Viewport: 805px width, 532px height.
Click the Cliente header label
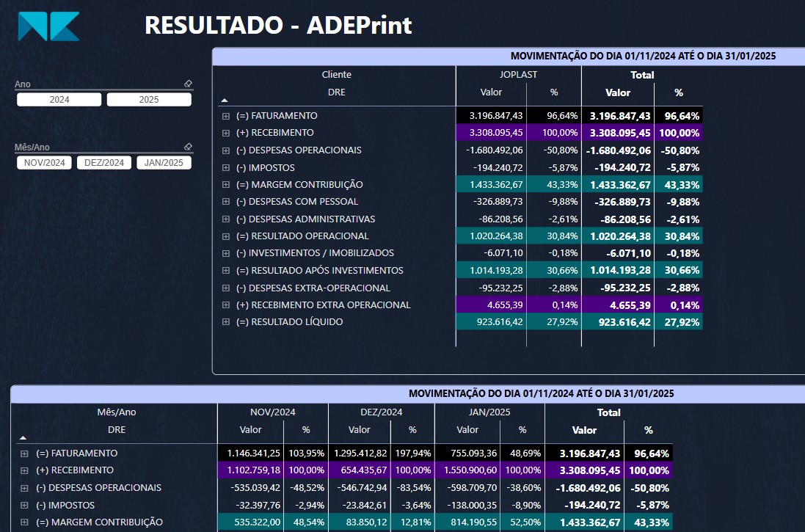click(337, 74)
